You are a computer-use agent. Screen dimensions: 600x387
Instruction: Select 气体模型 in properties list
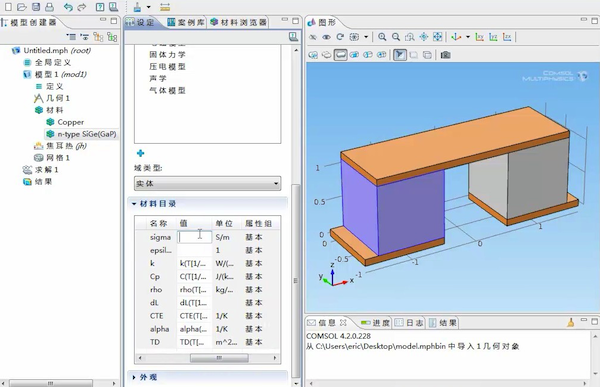pos(167,91)
